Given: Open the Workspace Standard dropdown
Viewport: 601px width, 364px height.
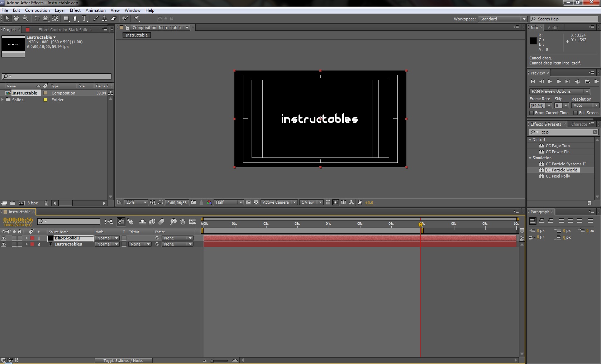Looking at the screenshot, I should pyautogui.click(x=502, y=19).
